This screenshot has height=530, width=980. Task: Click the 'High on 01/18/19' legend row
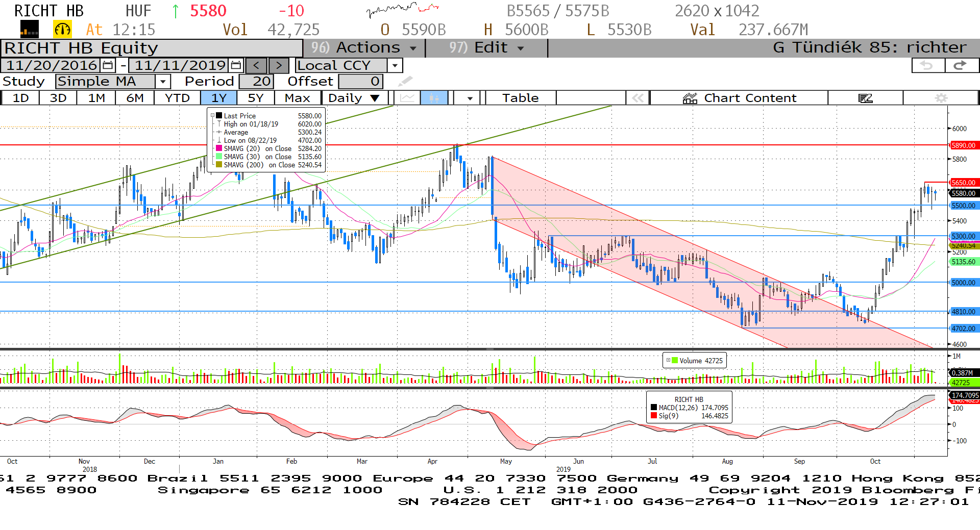click(269, 124)
